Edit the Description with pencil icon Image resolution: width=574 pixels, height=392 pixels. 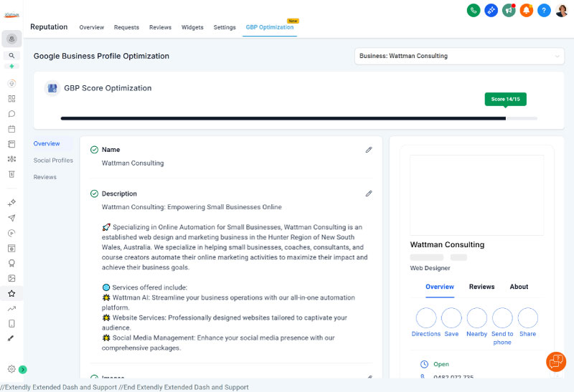click(x=369, y=193)
